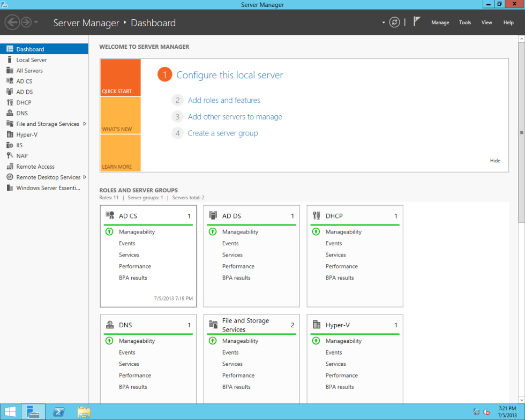This screenshot has height=420, width=525.
Task: Open BPA results in AD CS tile
Action: pos(133,277)
